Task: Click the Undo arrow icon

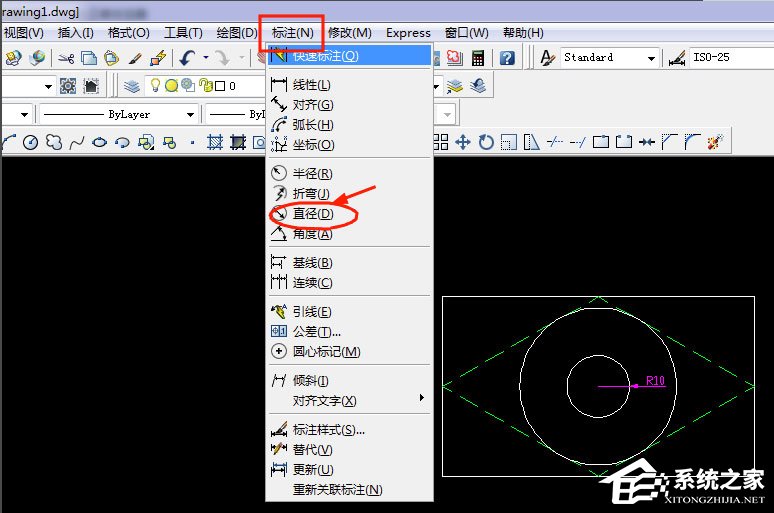Action: click(188, 58)
